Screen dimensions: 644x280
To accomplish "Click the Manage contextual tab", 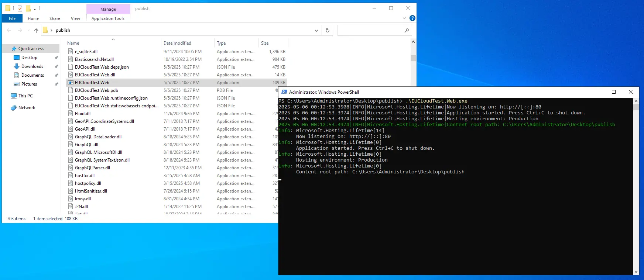I will tap(108, 9).
